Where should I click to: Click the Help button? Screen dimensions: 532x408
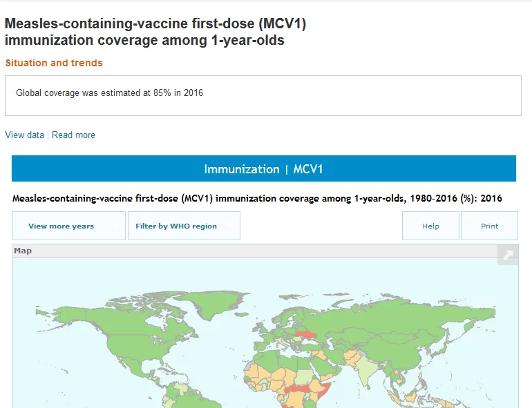(430, 226)
